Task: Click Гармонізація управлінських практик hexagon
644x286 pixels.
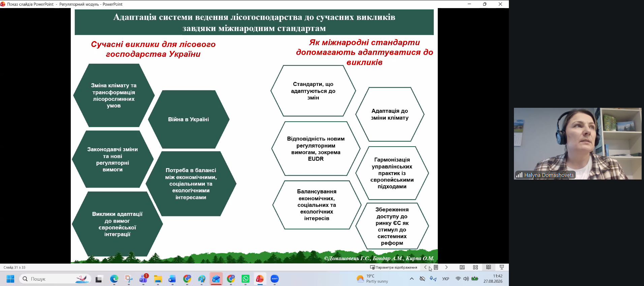Action: click(x=392, y=173)
